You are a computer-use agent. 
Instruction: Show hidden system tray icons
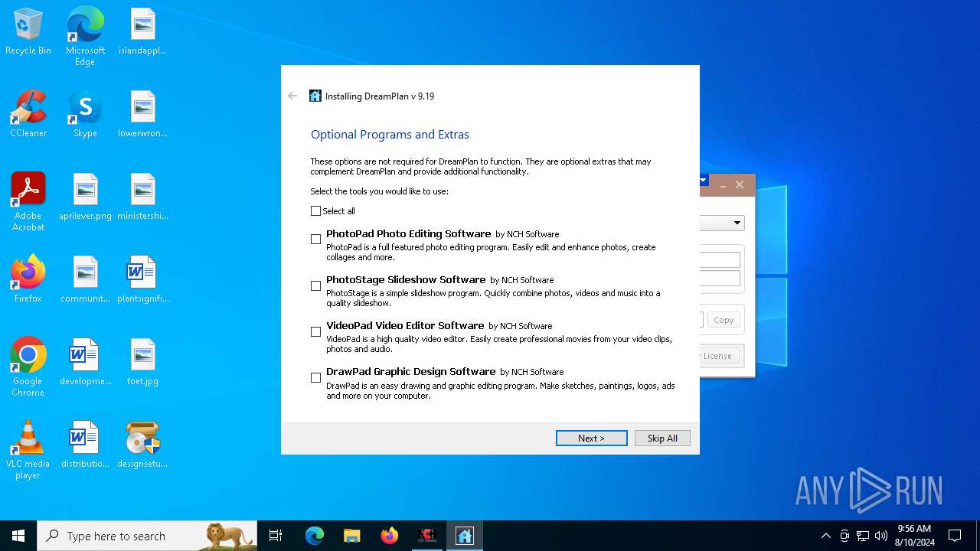coord(825,536)
